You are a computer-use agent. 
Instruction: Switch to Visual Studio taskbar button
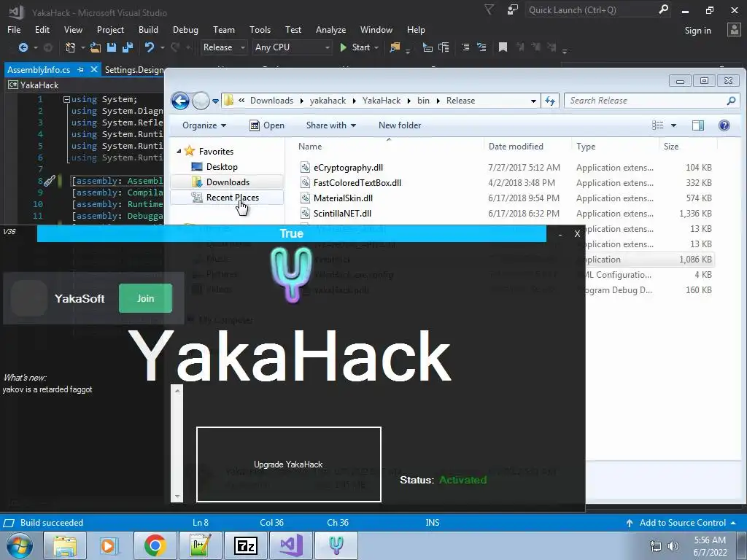pos(291,545)
